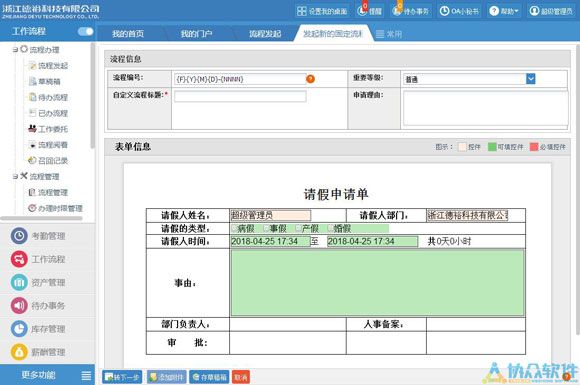Open the 考勤管理 clock icon module

19,236
